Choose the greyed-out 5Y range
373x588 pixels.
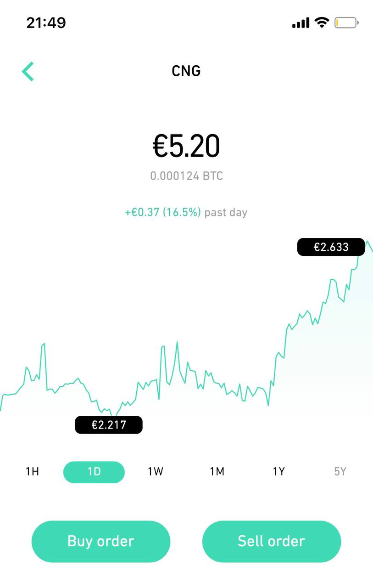(340, 472)
